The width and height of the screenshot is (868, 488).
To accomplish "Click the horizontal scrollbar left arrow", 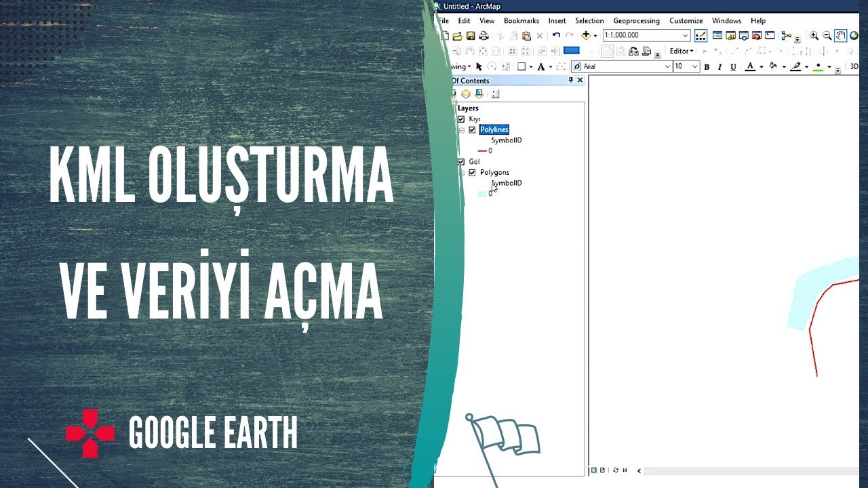I will coord(639,470).
